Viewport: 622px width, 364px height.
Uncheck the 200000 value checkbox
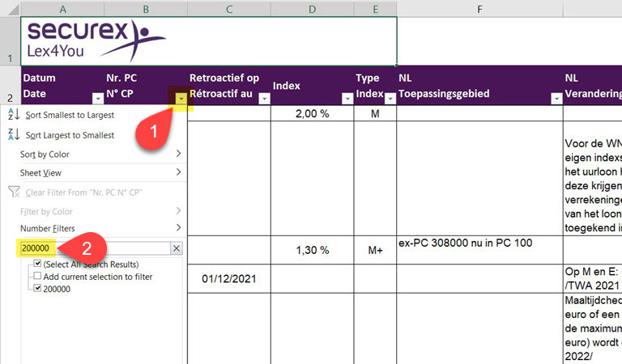(38, 289)
